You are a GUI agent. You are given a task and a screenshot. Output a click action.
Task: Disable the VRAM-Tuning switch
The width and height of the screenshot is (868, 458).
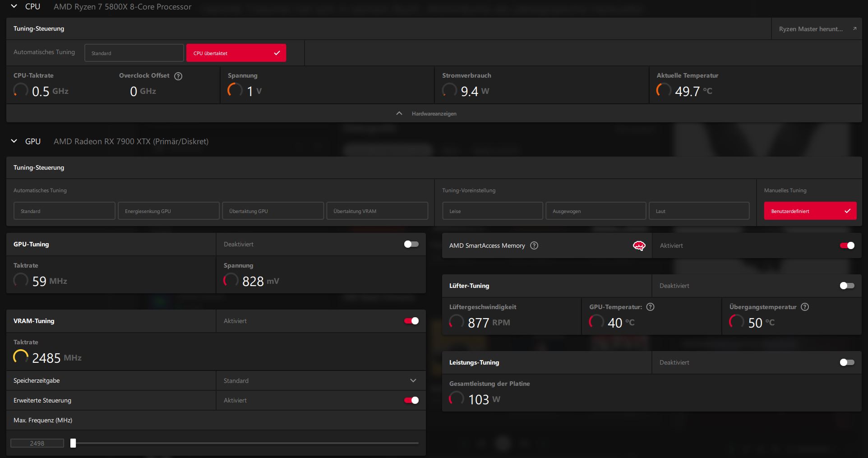pyautogui.click(x=411, y=321)
